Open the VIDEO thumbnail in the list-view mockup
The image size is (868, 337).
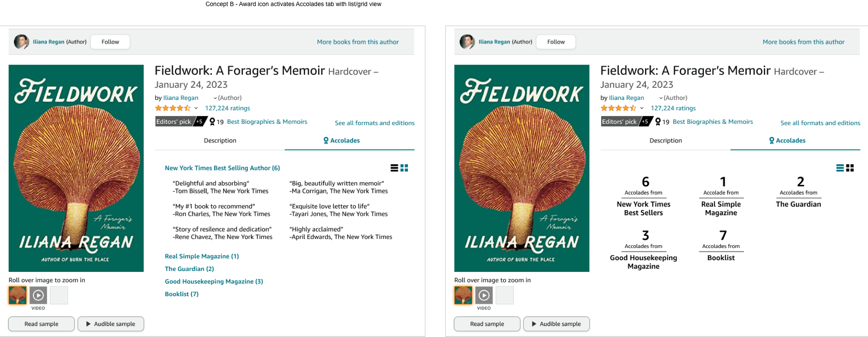click(x=38, y=295)
